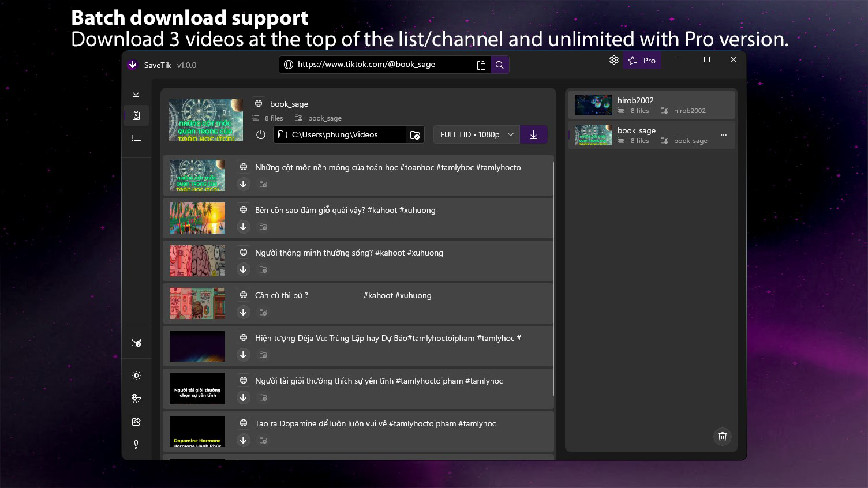The height and width of the screenshot is (488, 868).
Task: Open the language translation settings icon
Action: pyautogui.click(x=136, y=399)
